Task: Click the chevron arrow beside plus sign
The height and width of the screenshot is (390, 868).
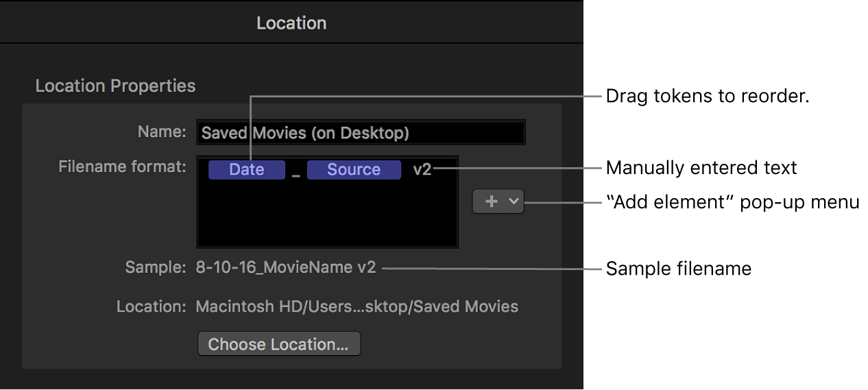Action: pos(513,202)
